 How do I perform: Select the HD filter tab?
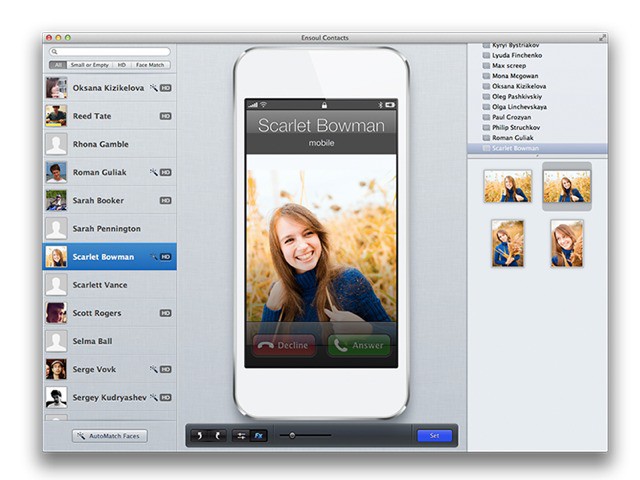[x=122, y=65]
